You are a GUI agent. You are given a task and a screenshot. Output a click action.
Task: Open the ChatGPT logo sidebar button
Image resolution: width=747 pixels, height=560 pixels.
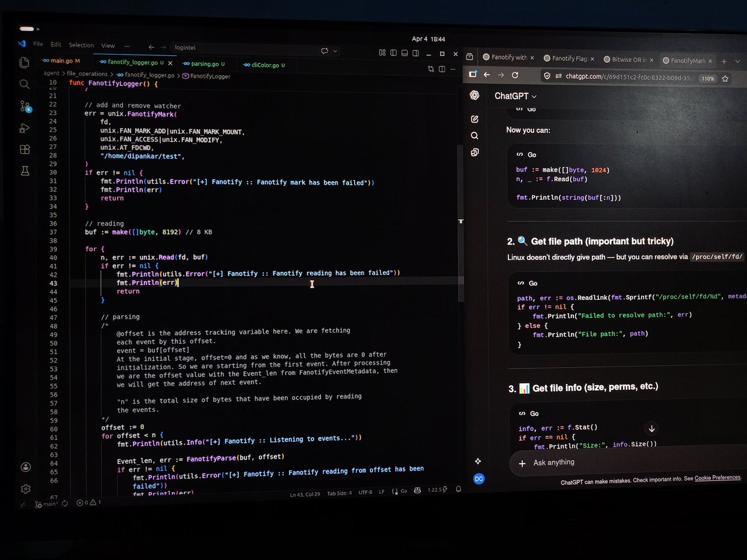point(474,95)
